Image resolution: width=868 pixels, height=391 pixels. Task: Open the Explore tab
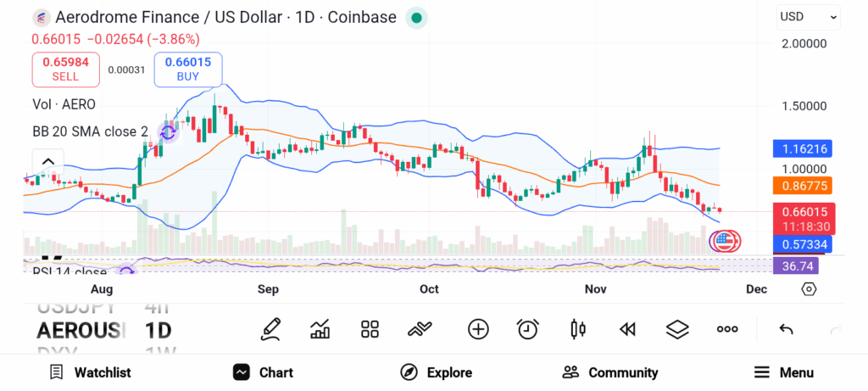(436, 372)
